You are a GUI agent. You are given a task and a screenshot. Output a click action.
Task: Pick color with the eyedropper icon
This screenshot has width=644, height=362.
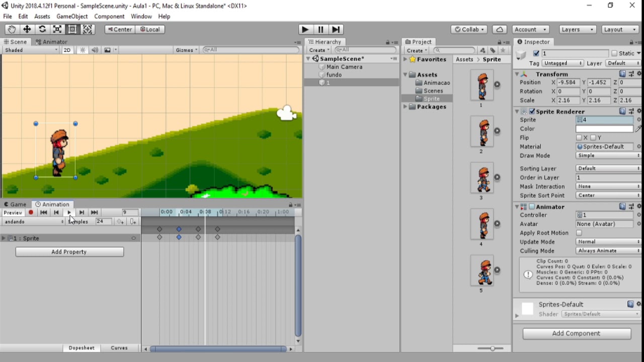pos(639,129)
